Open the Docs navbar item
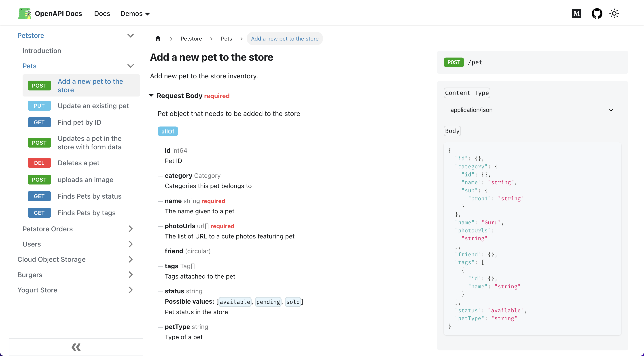 [x=102, y=13]
